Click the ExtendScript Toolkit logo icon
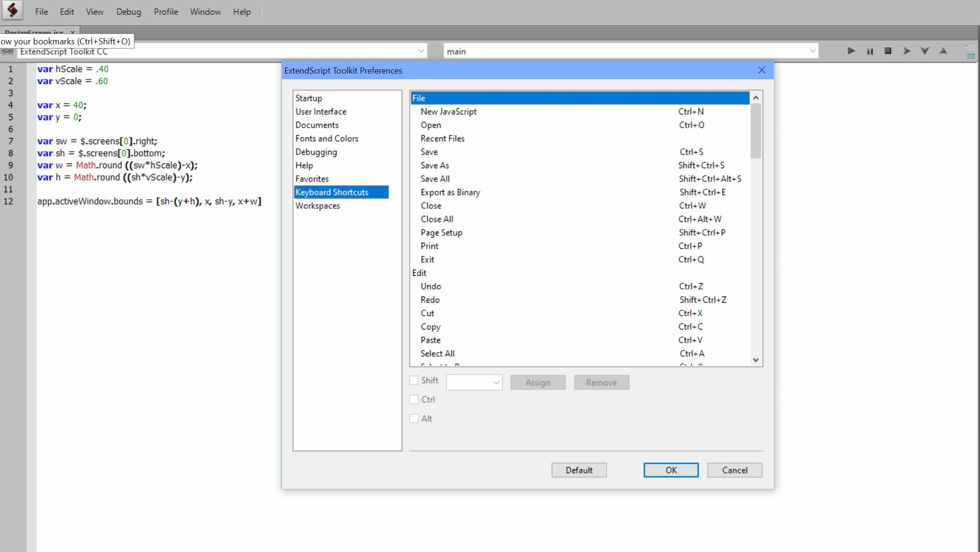This screenshot has width=980, height=552. click(13, 10)
